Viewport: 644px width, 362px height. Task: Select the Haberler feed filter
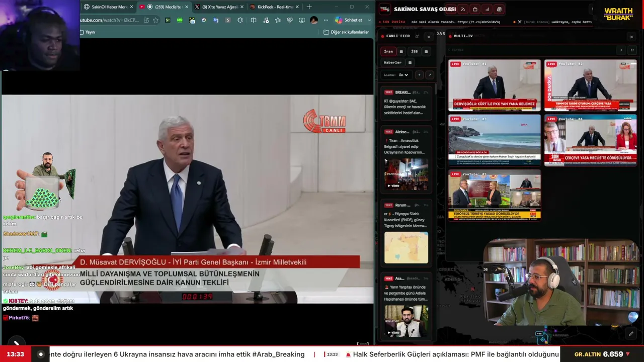pos(392,62)
